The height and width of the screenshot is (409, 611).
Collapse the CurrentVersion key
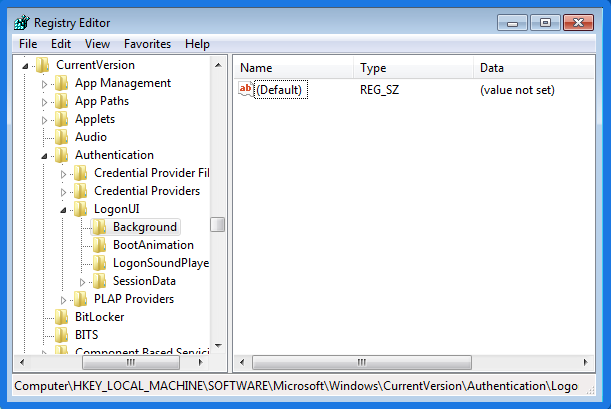[25, 66]
